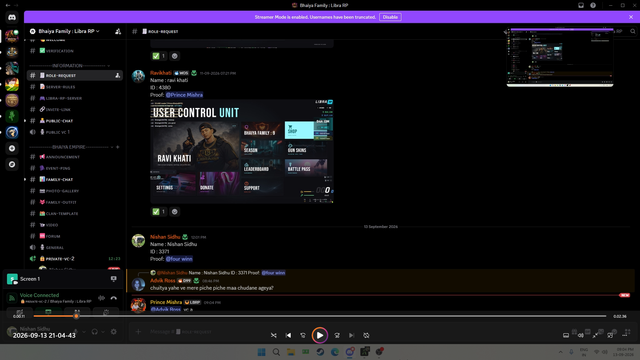Open media player more options icon
Viewport: 640px width, 360px height.
tap(625, 335)
